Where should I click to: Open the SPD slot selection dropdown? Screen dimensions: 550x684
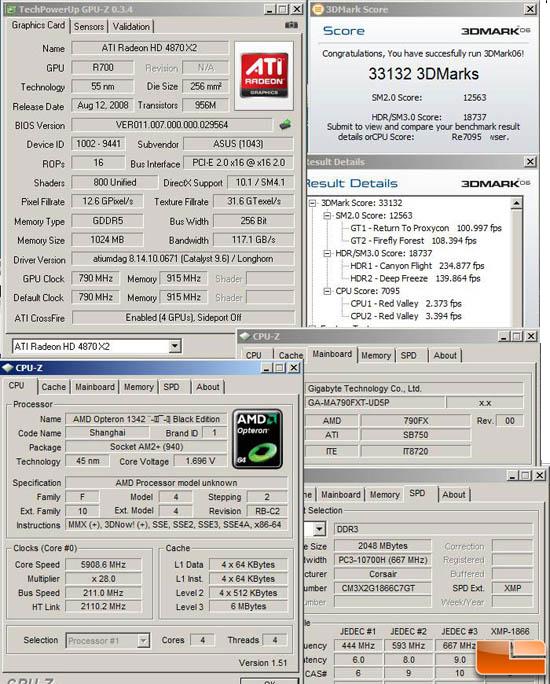coord(319,530)
